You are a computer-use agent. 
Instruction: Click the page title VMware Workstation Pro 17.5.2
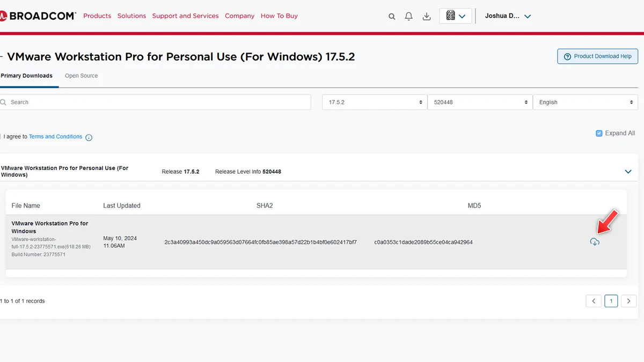coord(181,56)
